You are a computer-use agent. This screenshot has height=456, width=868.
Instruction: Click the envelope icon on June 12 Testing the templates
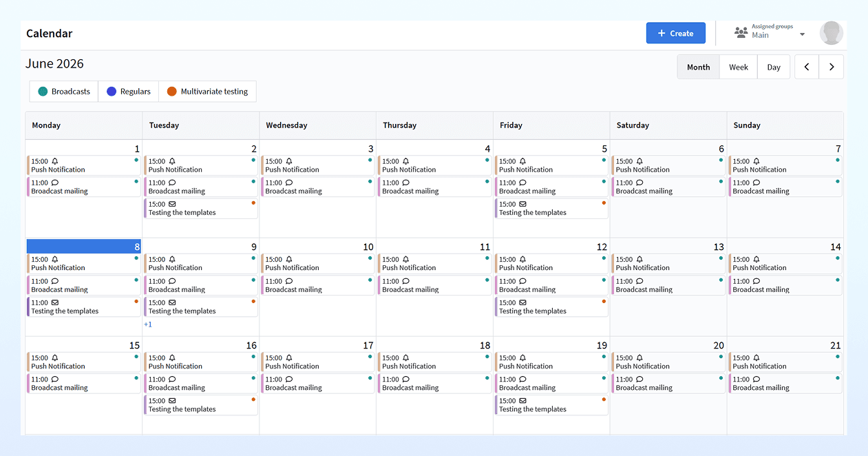click(522, 303)
